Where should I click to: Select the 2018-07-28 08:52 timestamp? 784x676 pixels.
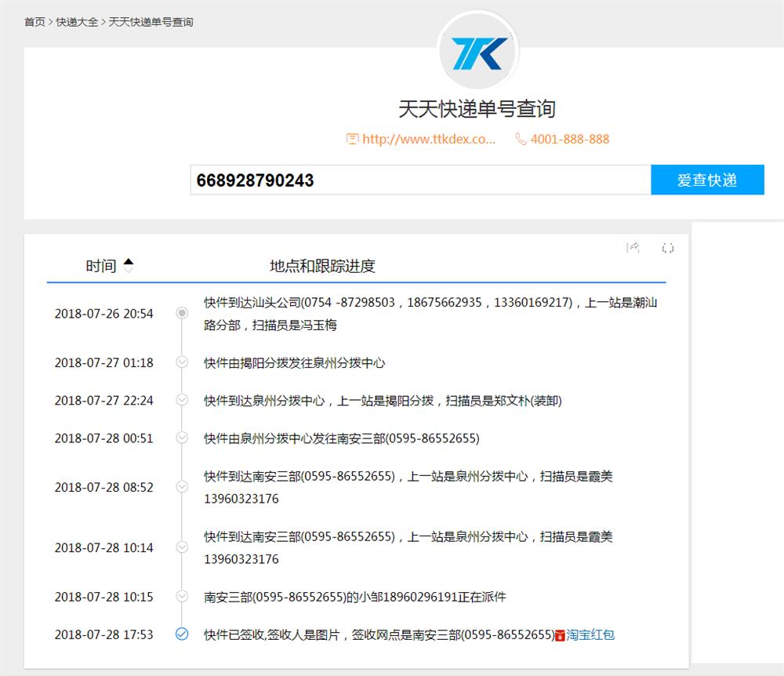click(104, 487)
